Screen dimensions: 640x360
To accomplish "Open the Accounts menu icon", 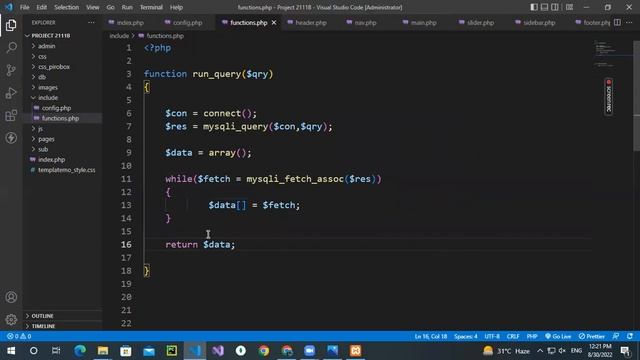I will 11,297.
